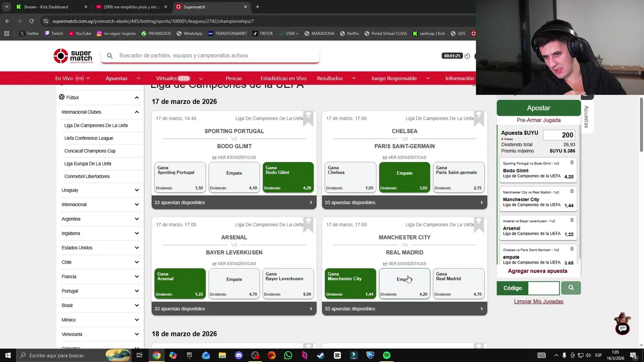644x362 pixels.
Task: Bookmark the Sporting Portugal vs Bodo Glimt match
Action: tap(308, 118)
